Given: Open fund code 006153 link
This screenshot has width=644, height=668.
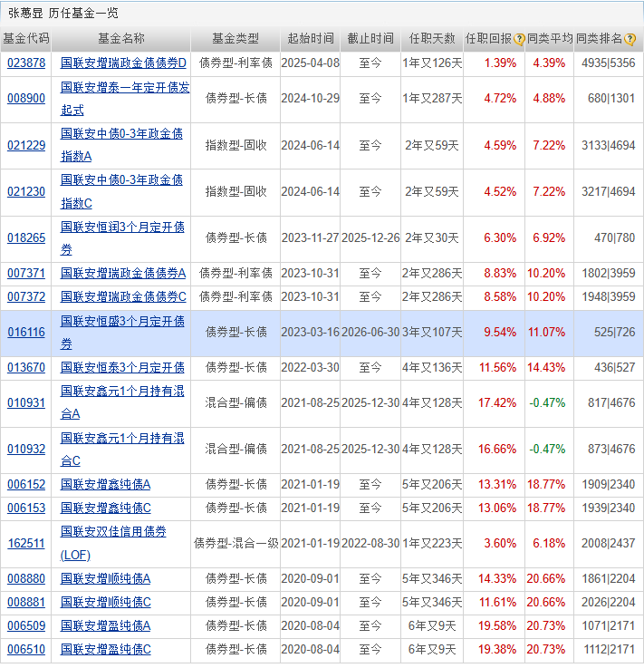Looking at the screenshot, I should pyautogui.click(x=26, y=508).
